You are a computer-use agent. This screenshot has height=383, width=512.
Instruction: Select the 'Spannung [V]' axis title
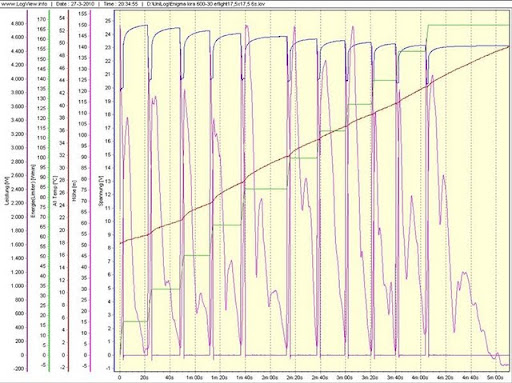pos(101,191)
